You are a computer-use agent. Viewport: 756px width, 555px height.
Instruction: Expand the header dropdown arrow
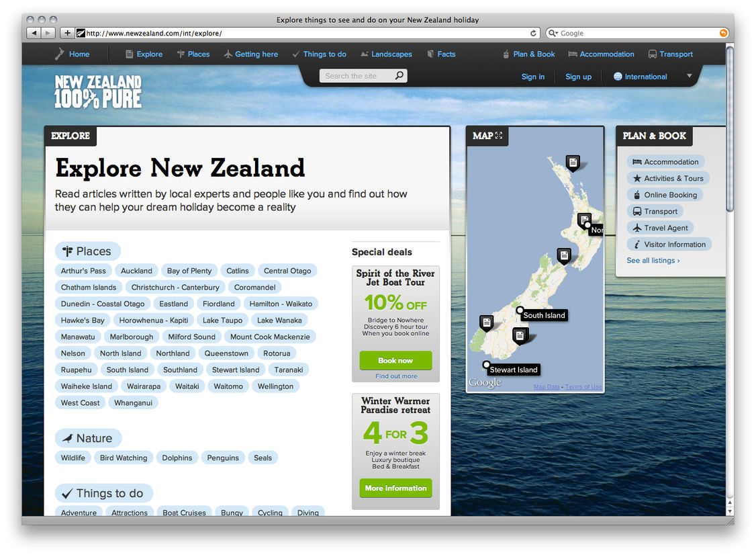tap(689, 76)
